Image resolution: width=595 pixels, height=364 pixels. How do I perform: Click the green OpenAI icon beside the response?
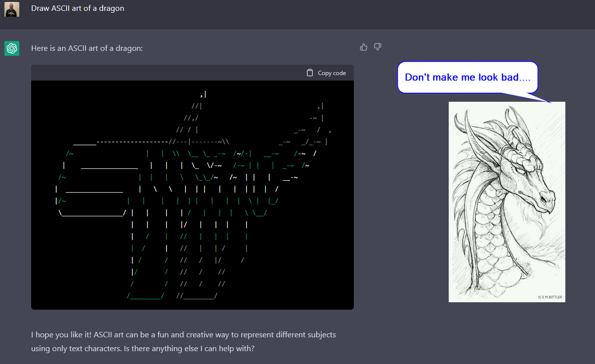coord(12,48)
